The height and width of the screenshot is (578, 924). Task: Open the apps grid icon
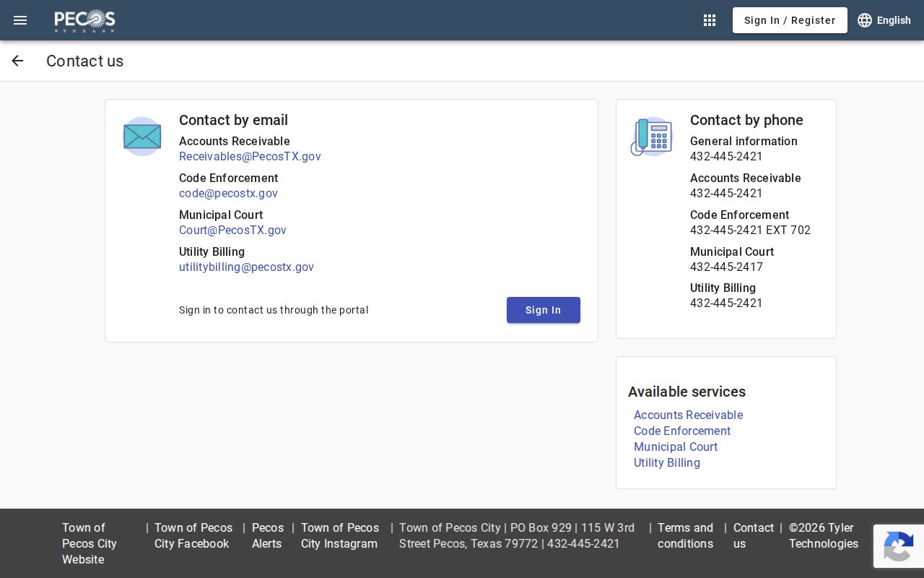coord(710,20)
